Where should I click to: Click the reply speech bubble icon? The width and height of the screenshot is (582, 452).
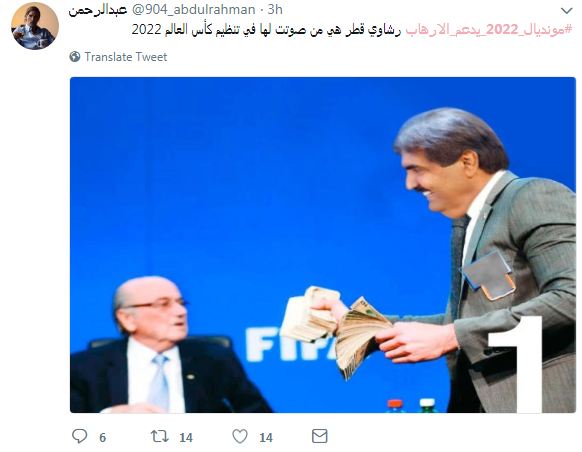(79, 436)
